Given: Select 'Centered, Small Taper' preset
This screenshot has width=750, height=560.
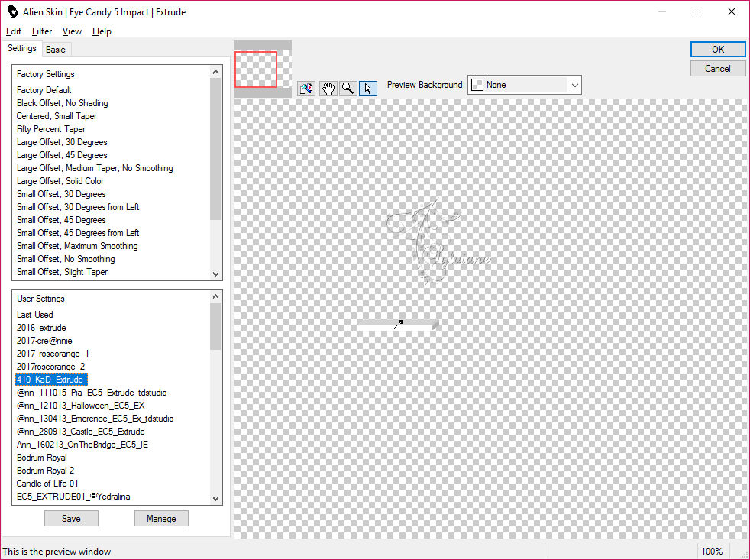Looking at the screenshot, I should [x=57, y=116].
